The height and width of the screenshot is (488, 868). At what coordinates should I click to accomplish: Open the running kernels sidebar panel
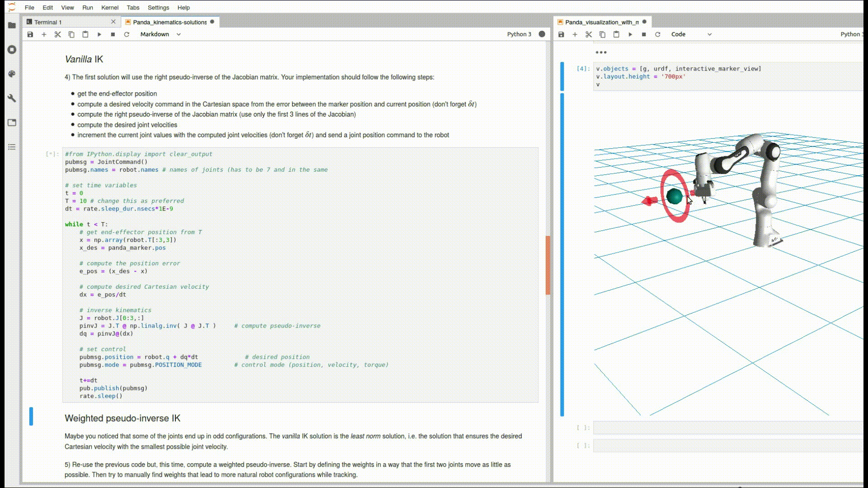pos(12,50)
